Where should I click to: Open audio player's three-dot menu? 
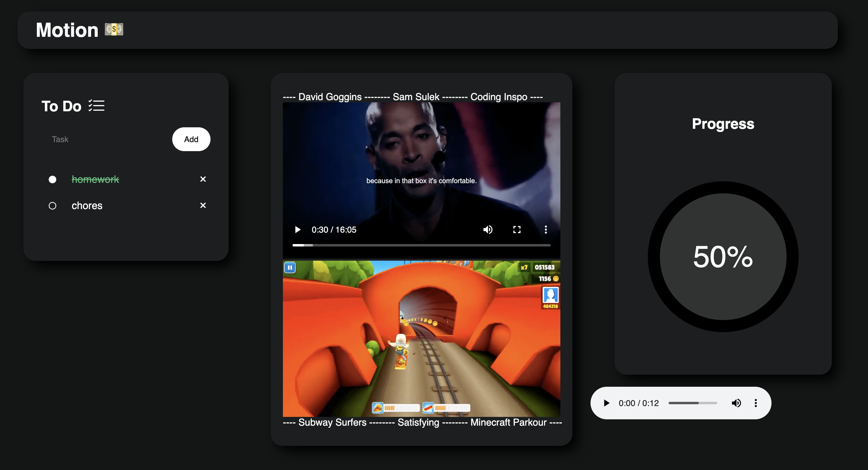coord(756,403)
